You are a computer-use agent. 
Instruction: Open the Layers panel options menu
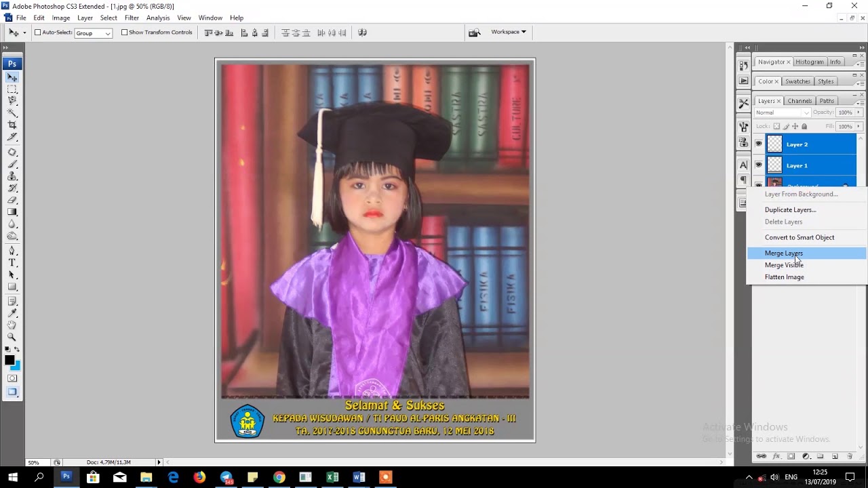pos(861,102)
